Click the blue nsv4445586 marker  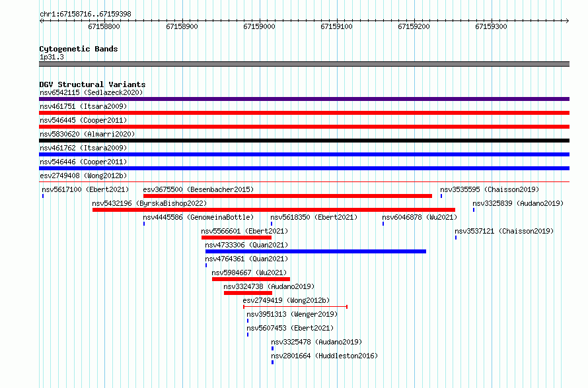point(144,224)
